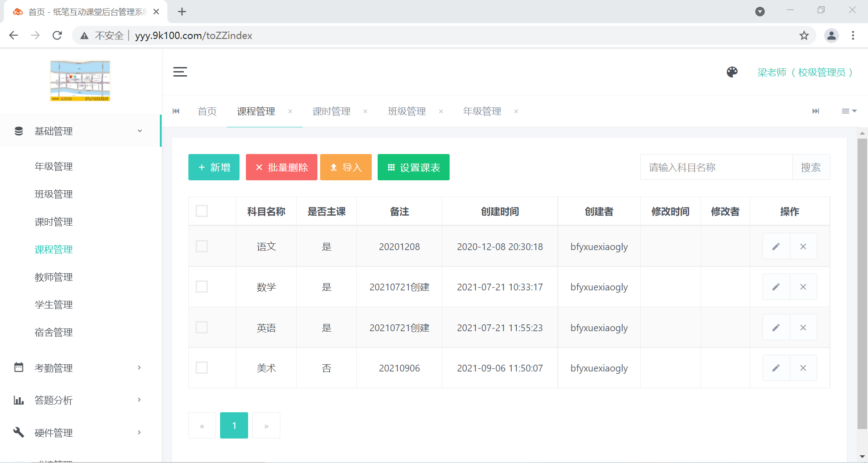This screenshot has width=868, height=463.
Task: Open 教师管理 in the sidebar
Action: [53, 277]
